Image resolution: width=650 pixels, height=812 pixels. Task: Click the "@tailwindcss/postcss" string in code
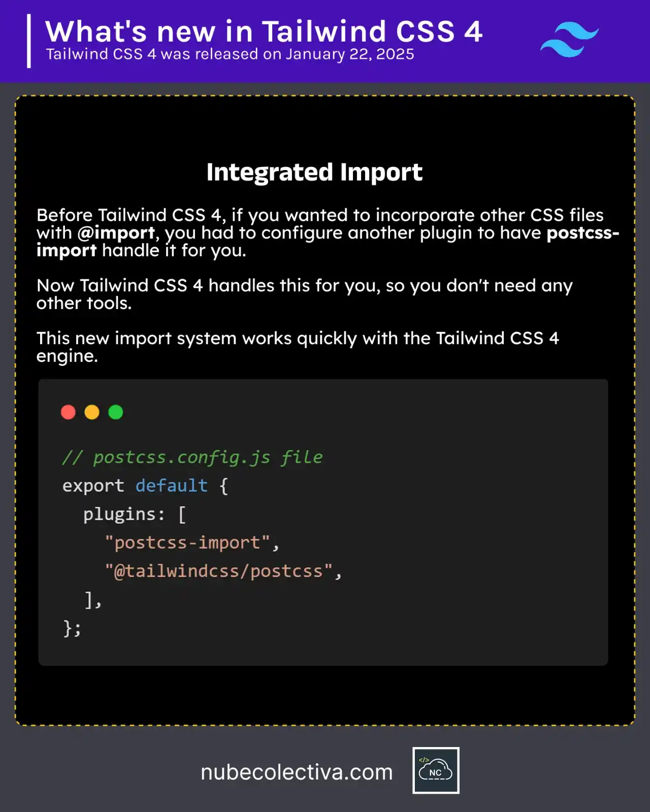[218, 571]
